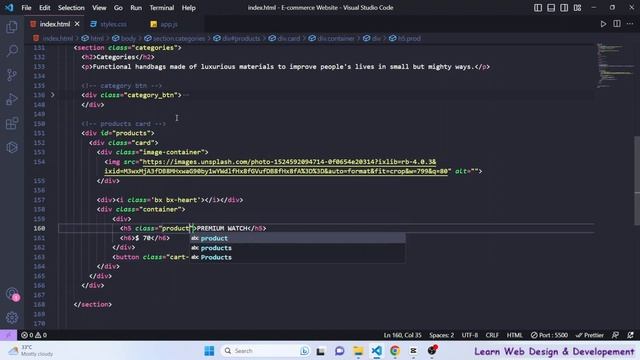Open the Run menu

pos(136,8)
